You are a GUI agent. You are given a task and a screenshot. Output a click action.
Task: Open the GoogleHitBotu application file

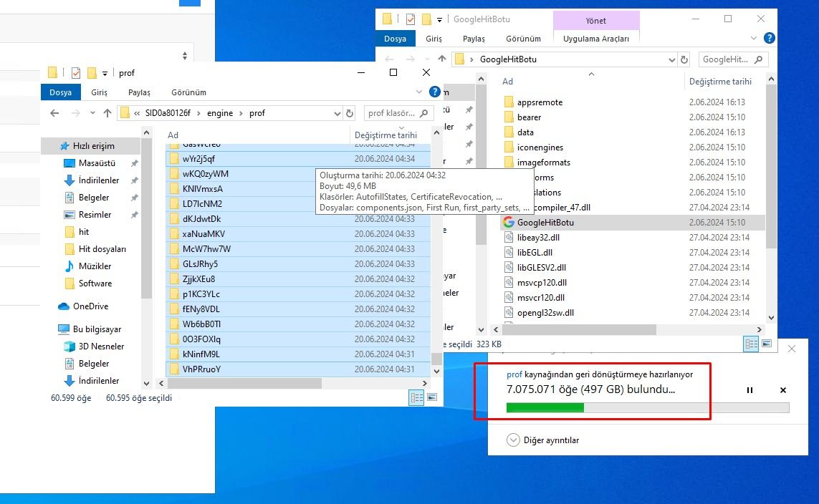pyautogui.click(x=545, y=223)
